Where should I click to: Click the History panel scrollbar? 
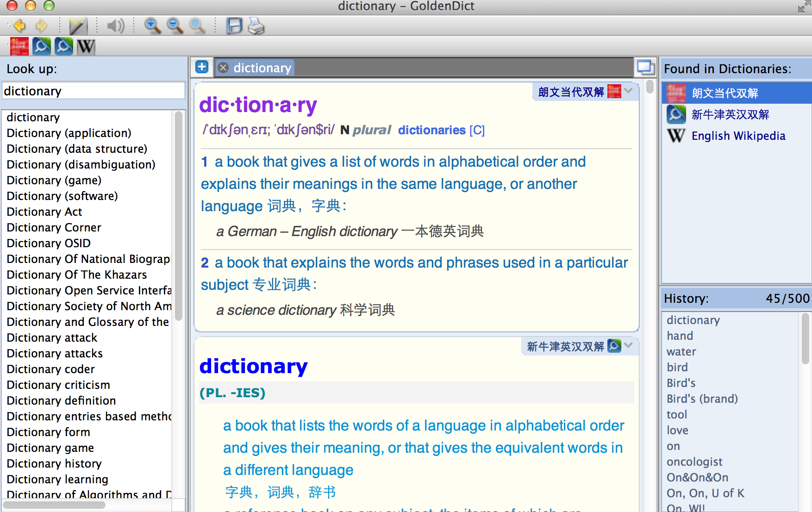[x=806, y=339]
